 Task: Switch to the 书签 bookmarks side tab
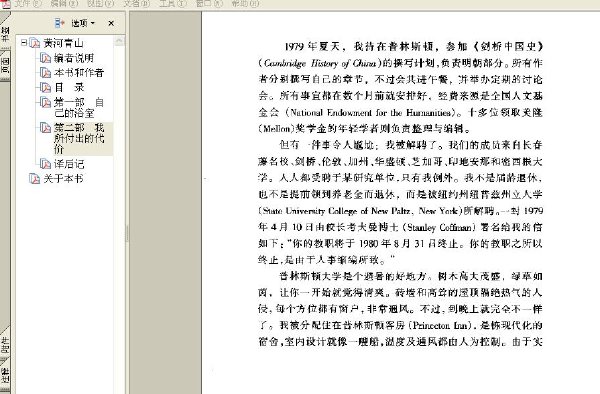click(5, 33)
